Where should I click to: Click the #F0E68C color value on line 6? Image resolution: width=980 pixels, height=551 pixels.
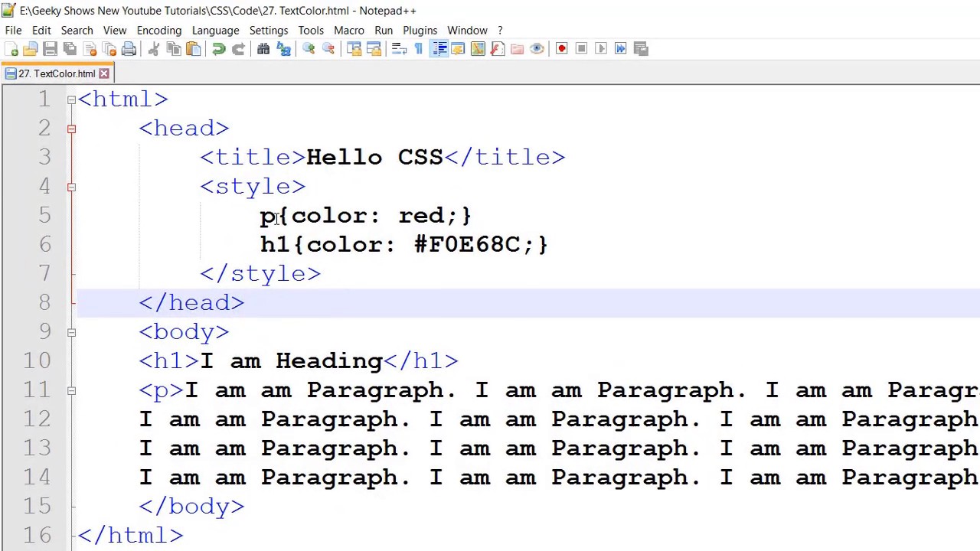pos(466,245)
